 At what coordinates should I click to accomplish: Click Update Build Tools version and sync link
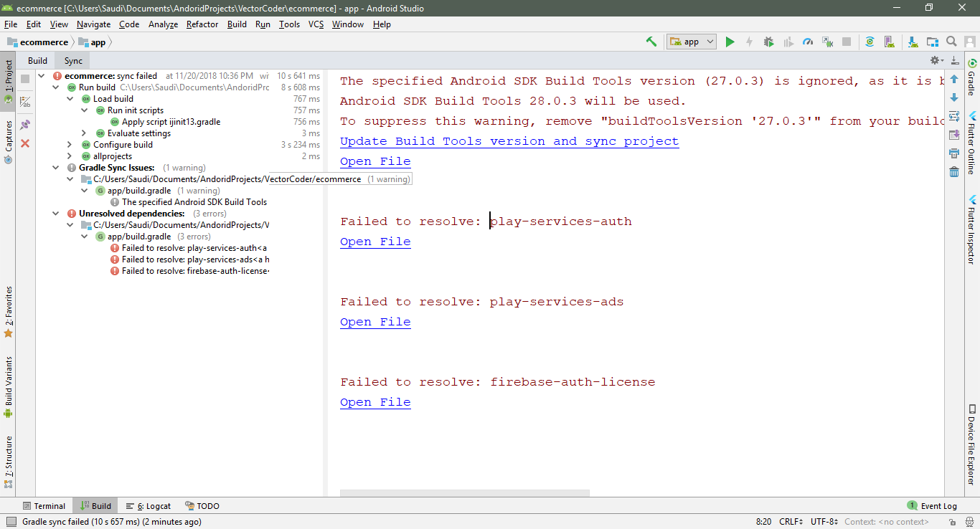(509, 141)
